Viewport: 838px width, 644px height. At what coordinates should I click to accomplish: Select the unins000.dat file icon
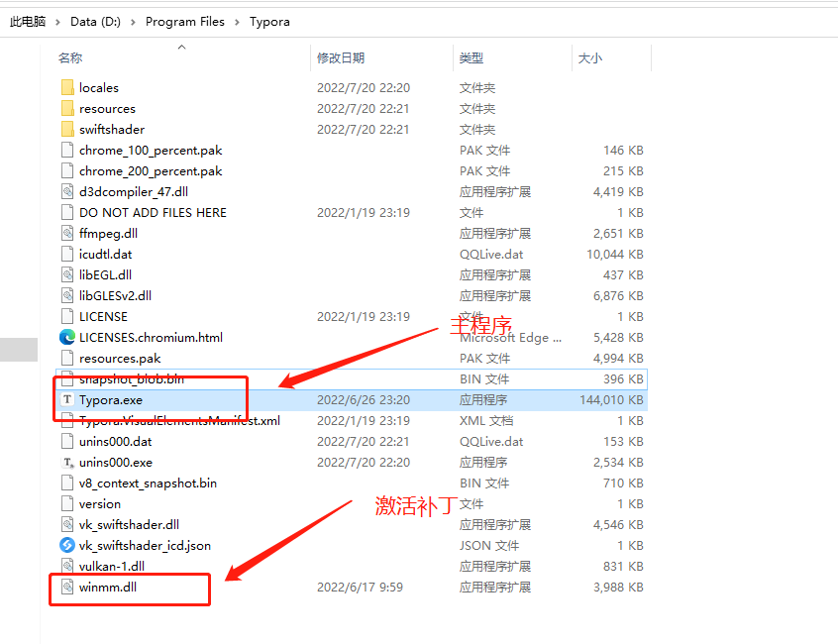tap(67, 442)
